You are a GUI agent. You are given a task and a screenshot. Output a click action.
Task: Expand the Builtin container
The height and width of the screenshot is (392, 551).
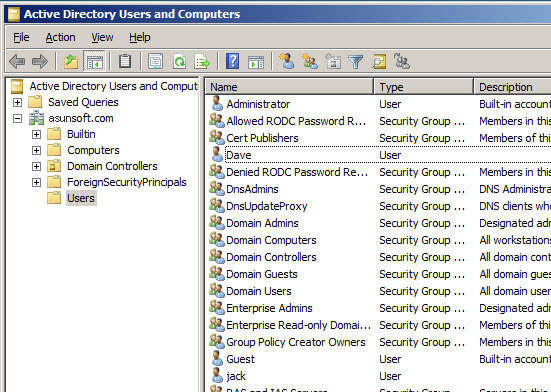(x=36, y=134)
